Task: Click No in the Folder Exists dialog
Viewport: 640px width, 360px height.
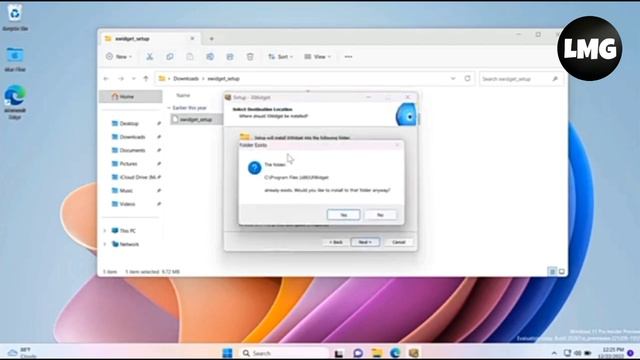Action: pos(380,215)
